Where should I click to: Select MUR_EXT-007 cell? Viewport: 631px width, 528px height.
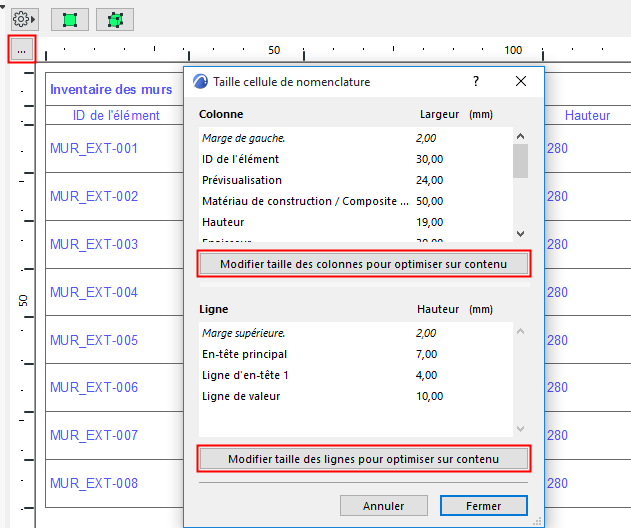click(x=94, y=435)
